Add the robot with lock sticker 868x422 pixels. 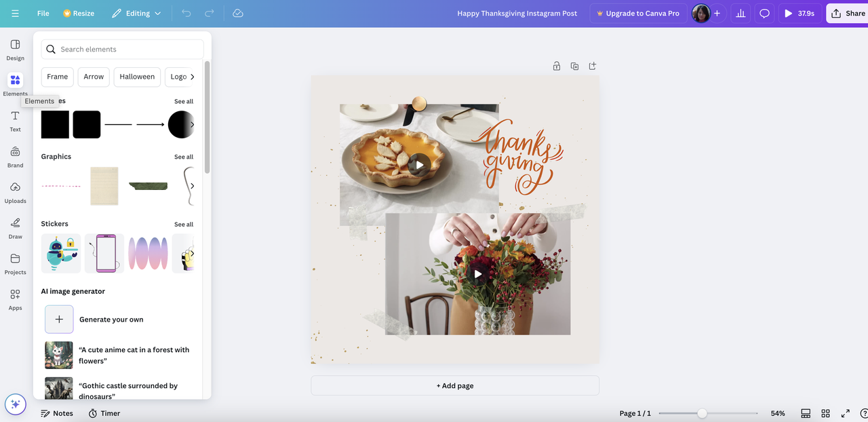[x=61, y=254]
